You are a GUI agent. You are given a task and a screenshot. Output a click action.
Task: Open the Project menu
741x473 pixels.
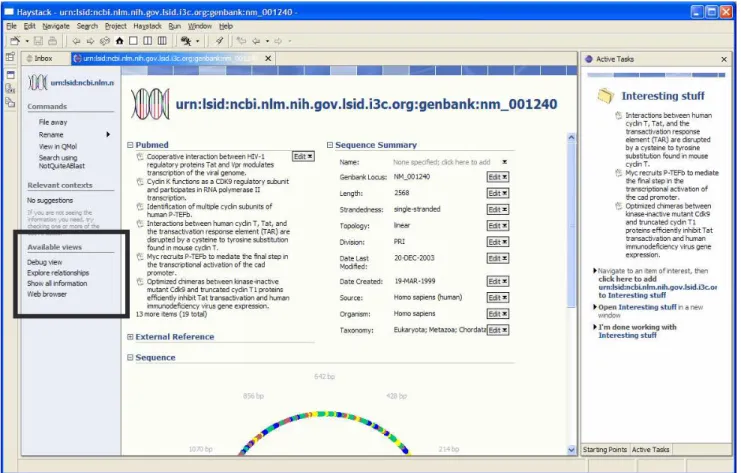coord(115,26)
